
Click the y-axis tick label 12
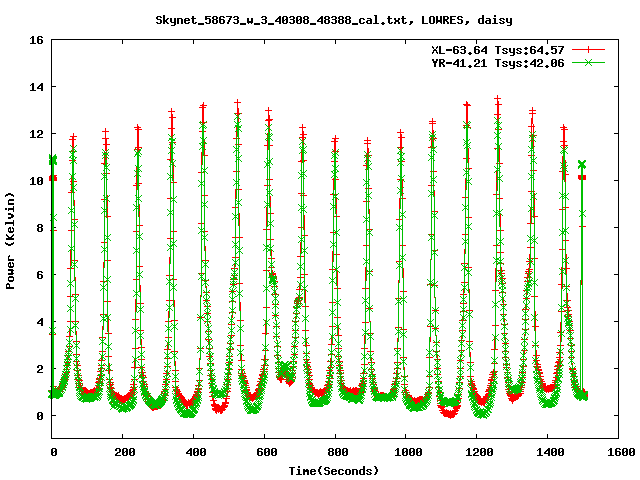(x=36, y=134)
